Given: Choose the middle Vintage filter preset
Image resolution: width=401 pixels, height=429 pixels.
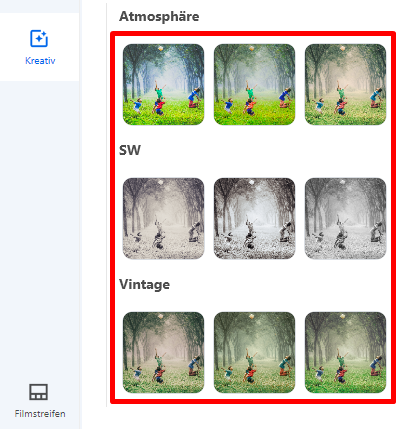Looking at the screenshot, I should point(254,352).
